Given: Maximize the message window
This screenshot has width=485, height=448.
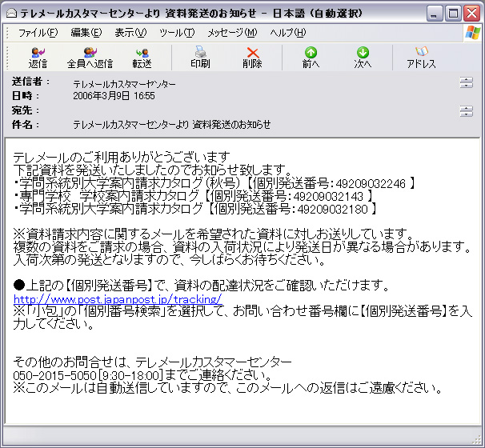Looking at the screenshot, I should point(453,14).
